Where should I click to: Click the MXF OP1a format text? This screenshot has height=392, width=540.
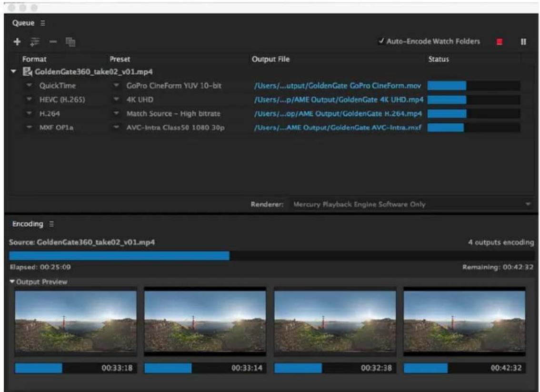click(x=56, y=128)
